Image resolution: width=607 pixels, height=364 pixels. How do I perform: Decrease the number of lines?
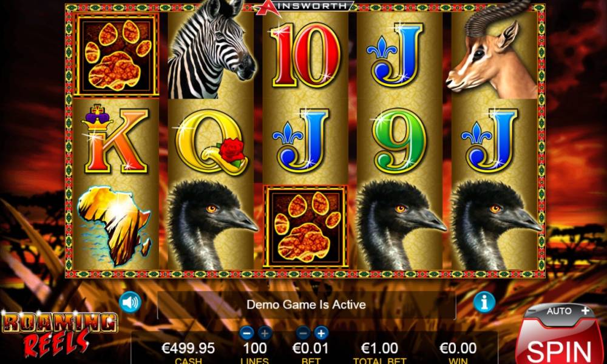click(246, 332)
